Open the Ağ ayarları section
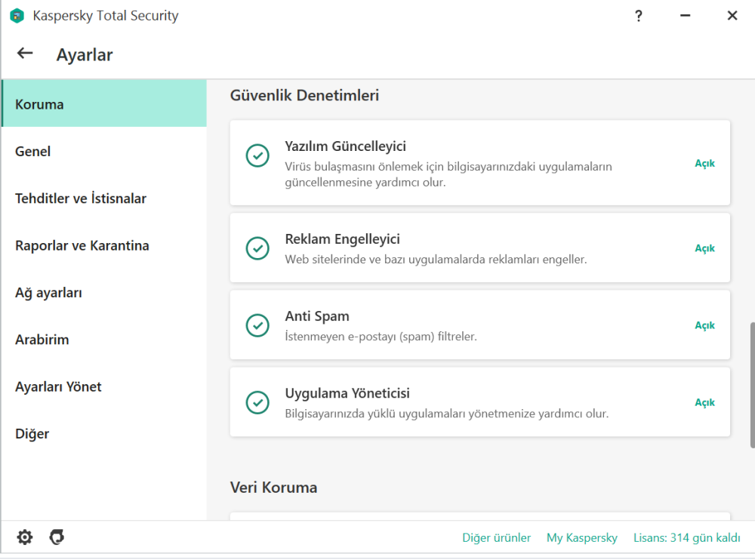This screenshot has width=755, height=560. [104, 293]
